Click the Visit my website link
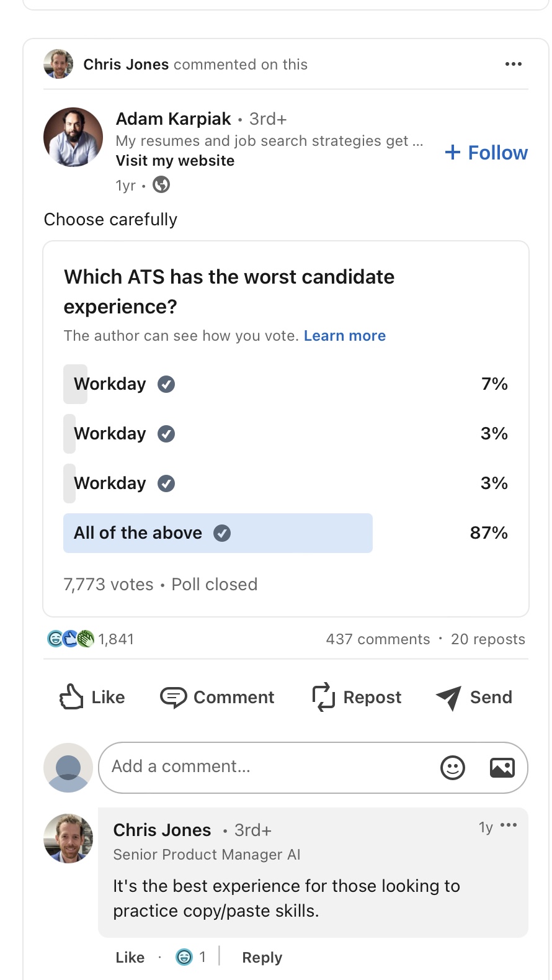 click(175, 161)
